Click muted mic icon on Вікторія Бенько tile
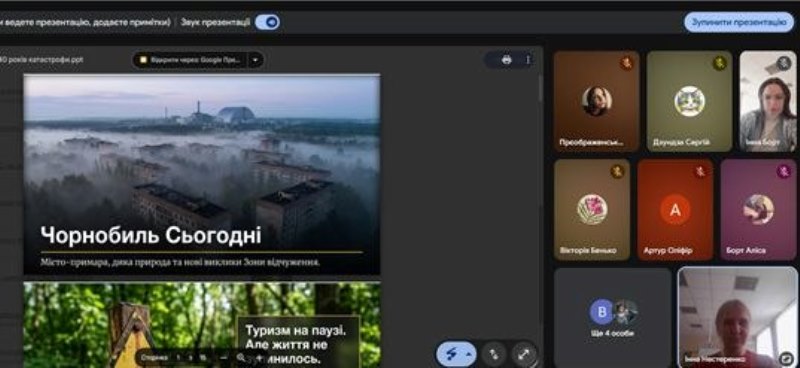The width and height of the screenshot is (800, 368). coord(617,171)
